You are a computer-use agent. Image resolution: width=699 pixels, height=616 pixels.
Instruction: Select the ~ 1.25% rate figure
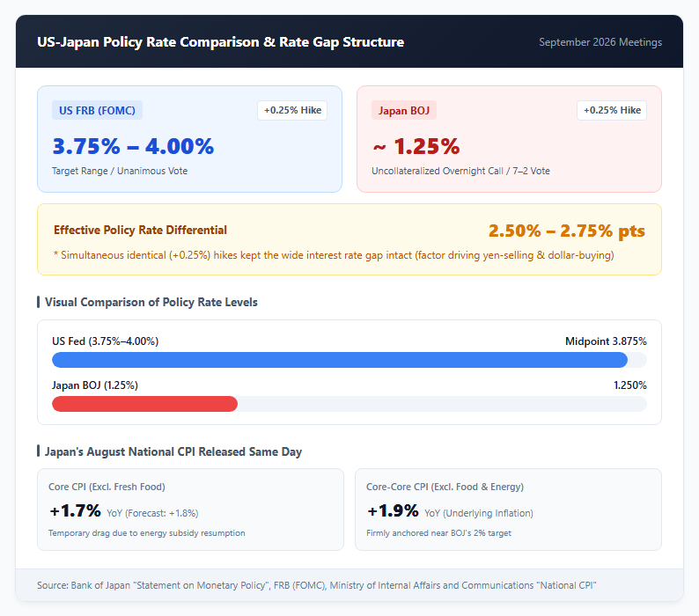click(416, 146)
